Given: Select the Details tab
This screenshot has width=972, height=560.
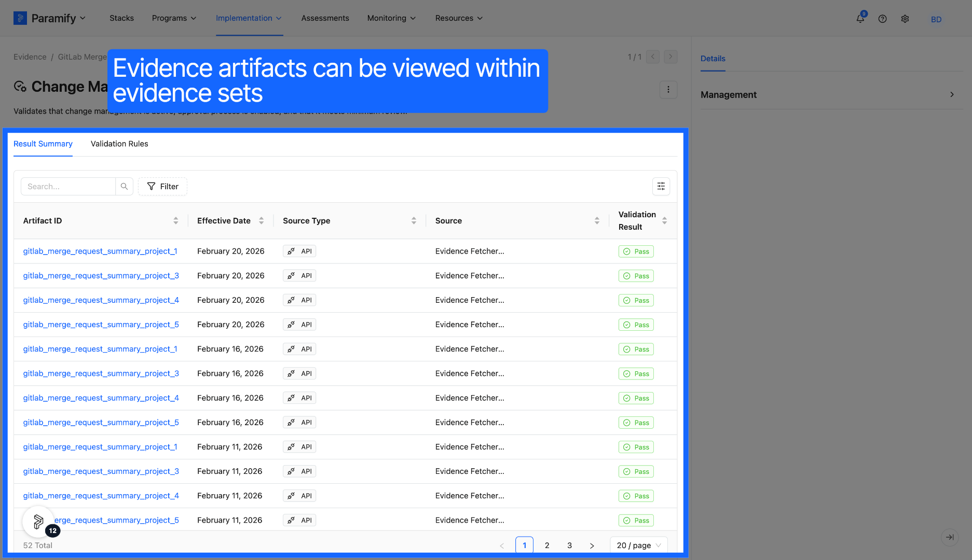Looking at the screenshot, I should pos(713,59).
